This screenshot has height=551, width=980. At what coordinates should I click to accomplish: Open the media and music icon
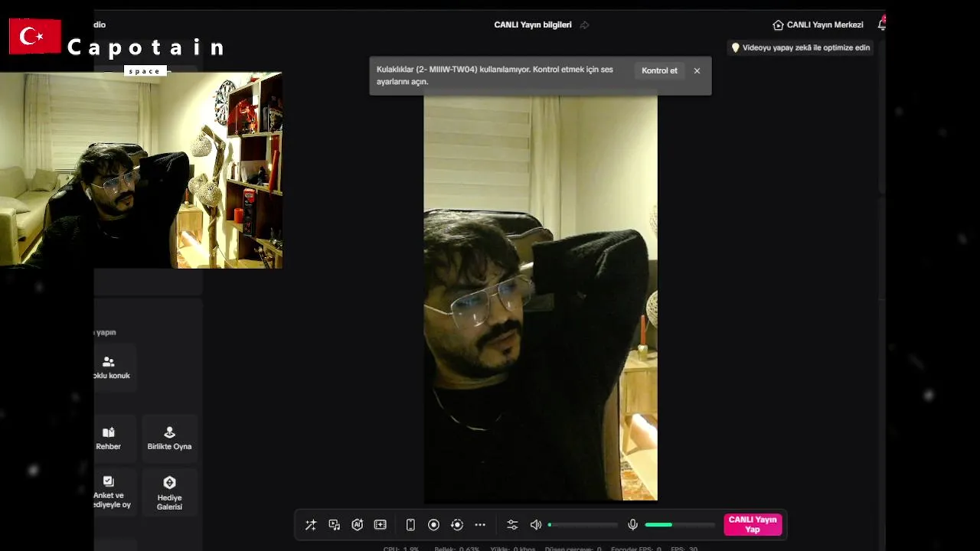[335, 525]
